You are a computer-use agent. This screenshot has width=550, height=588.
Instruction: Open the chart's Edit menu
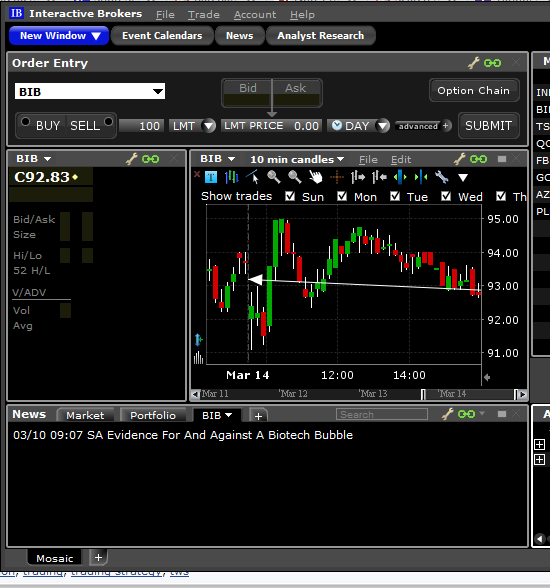(401, 160)
